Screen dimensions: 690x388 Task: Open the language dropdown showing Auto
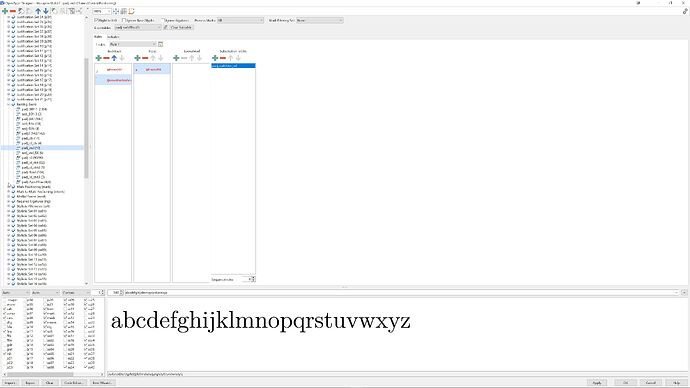[x=45, y=293]
